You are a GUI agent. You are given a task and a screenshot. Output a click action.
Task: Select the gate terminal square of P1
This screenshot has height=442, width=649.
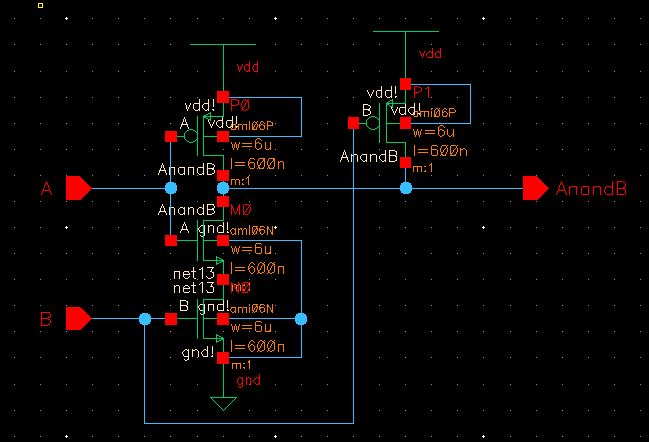pyautogui.click(x=353, y=123)
